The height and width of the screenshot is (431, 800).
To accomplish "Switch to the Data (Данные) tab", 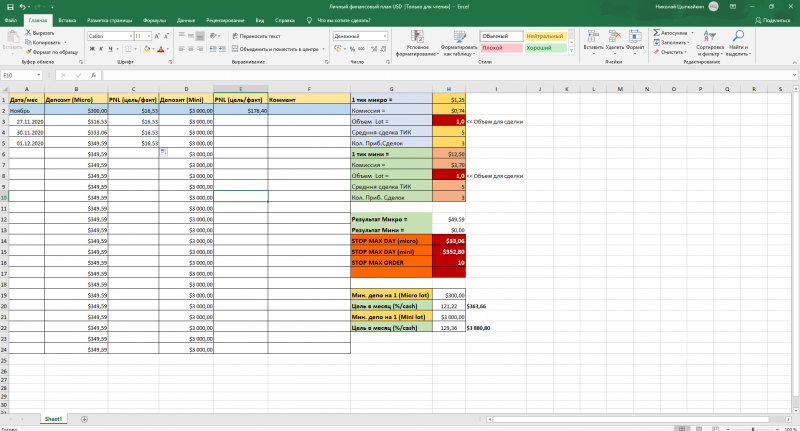I will (x=186, y=20).
